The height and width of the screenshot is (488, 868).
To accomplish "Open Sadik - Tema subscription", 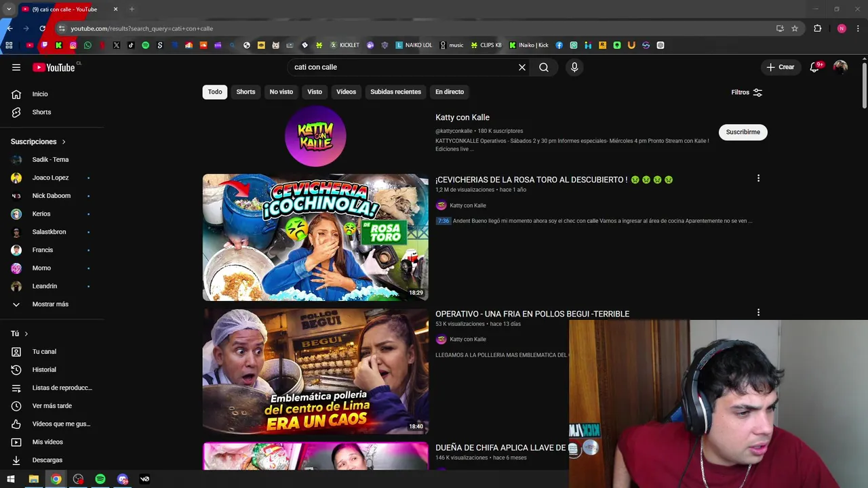I will (52, 159).
